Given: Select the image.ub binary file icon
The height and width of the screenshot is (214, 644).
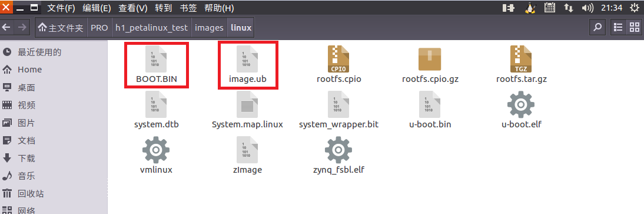Looking at the screenshot, I should (247, 60).
